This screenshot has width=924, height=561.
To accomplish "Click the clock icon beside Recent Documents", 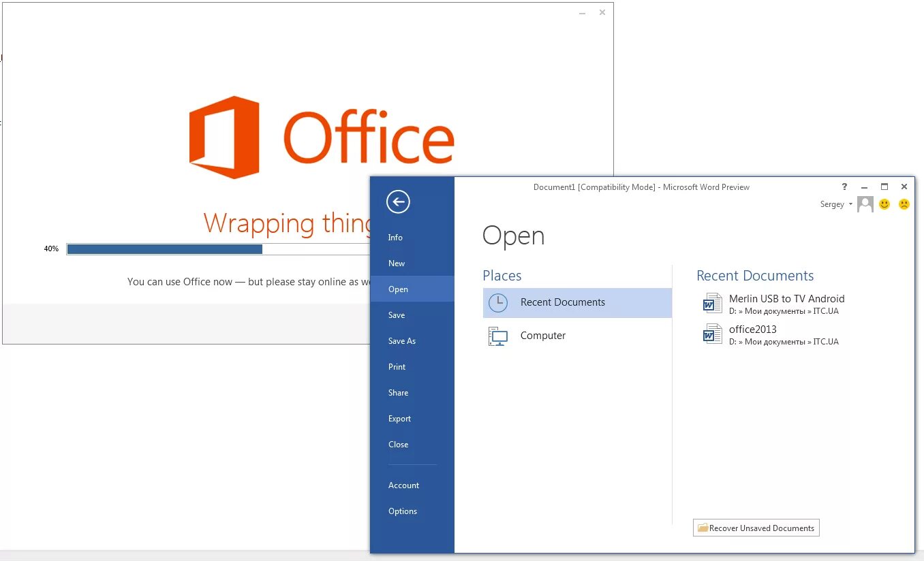I will tap(498, 303).
